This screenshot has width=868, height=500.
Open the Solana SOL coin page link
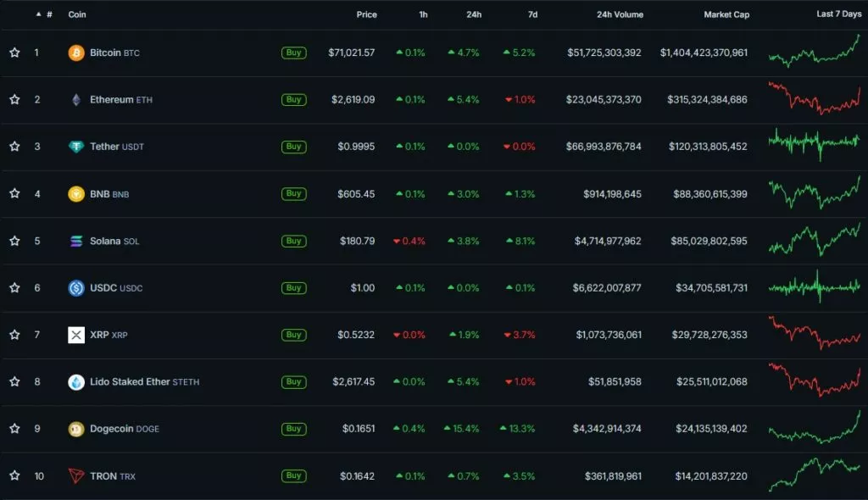click(x=114, y=241)
